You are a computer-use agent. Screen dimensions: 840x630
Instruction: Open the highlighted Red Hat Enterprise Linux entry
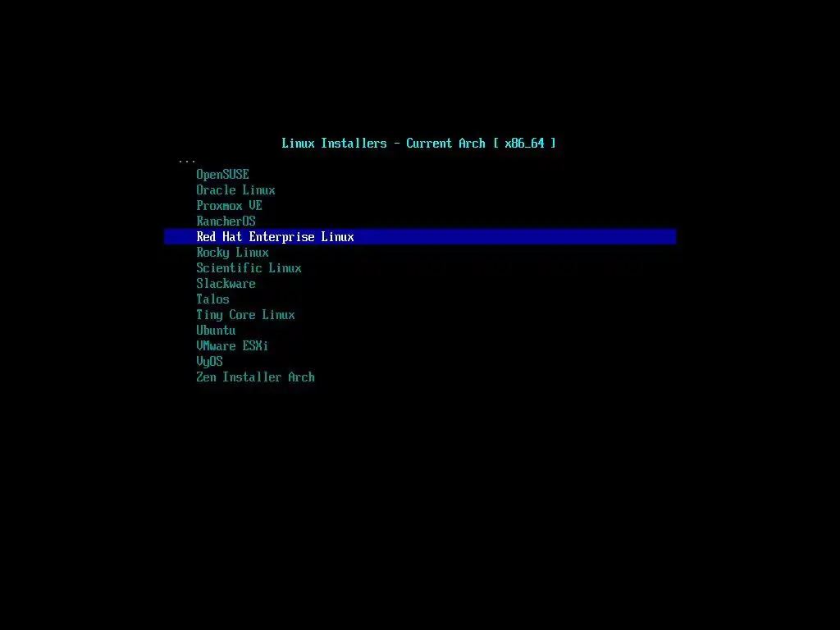pos(419,237)
